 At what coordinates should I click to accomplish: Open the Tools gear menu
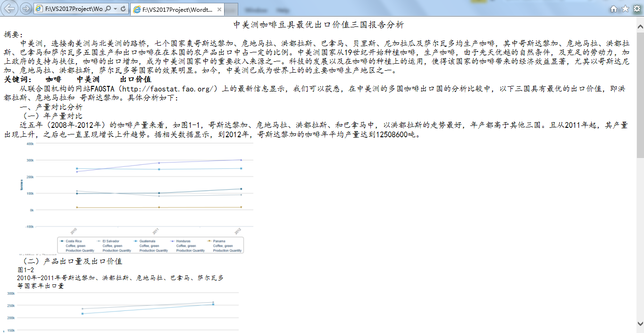(637, 8)
